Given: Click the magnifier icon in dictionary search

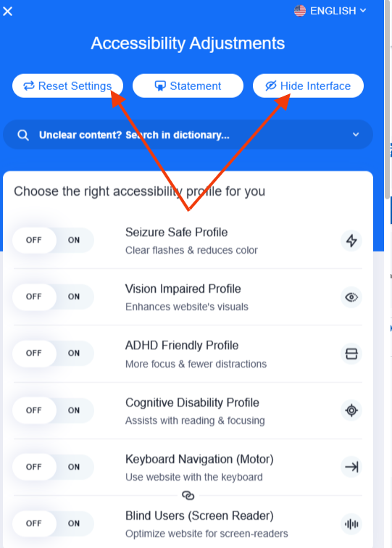Looking at the screenshot, I should 23,135.
